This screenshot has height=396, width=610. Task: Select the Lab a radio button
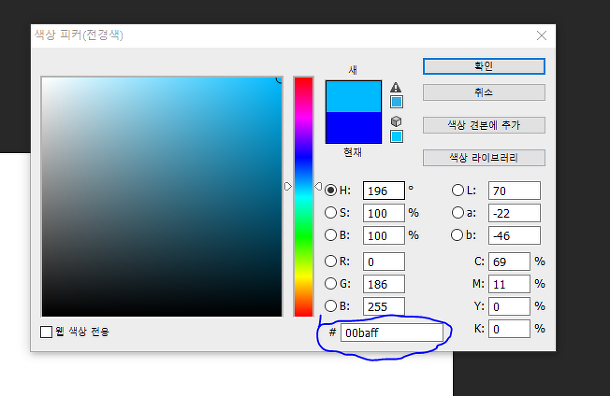pyautogui.click(x=458, y=212)
